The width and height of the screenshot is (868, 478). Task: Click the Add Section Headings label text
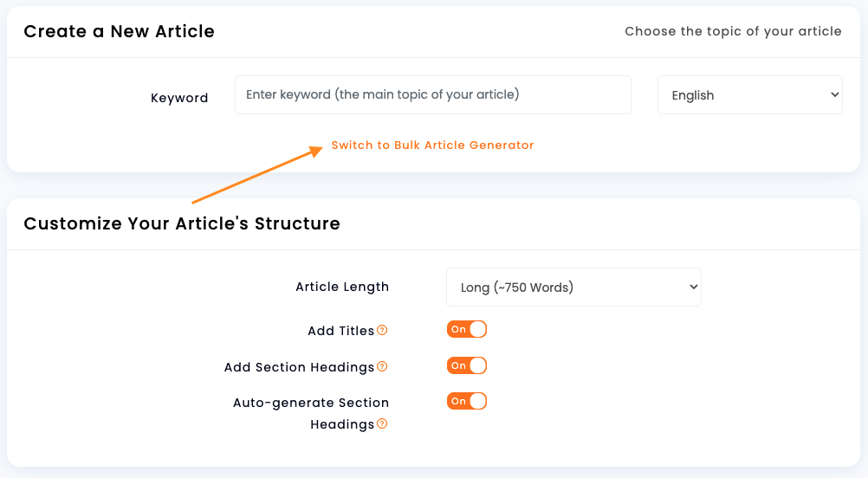coord(299,367)
